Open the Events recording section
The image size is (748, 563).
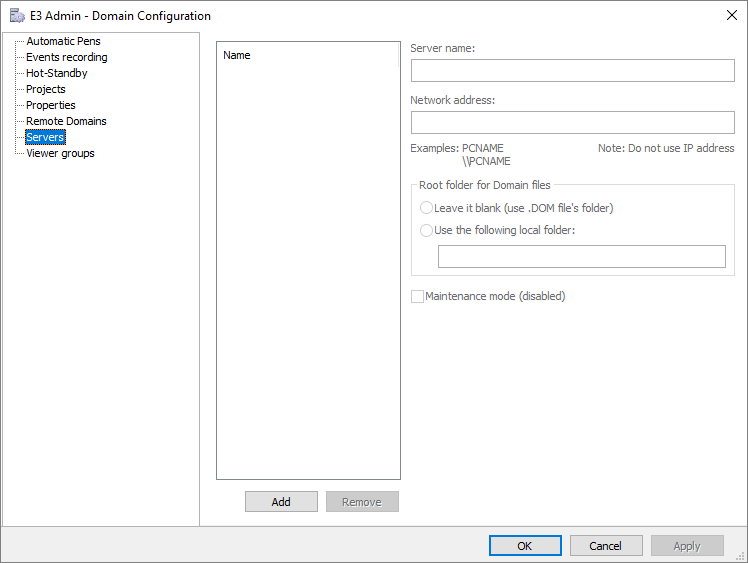coord(66,57)
